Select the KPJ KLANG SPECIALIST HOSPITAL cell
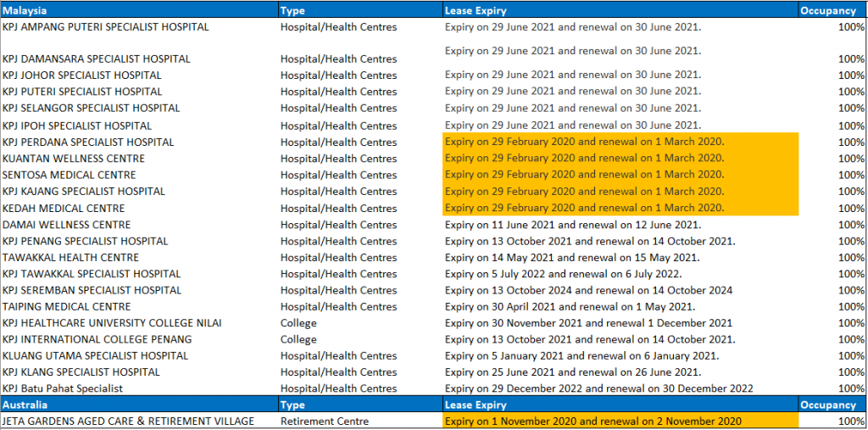The height and width of the screenshot is (430, 868). point(139,371)
